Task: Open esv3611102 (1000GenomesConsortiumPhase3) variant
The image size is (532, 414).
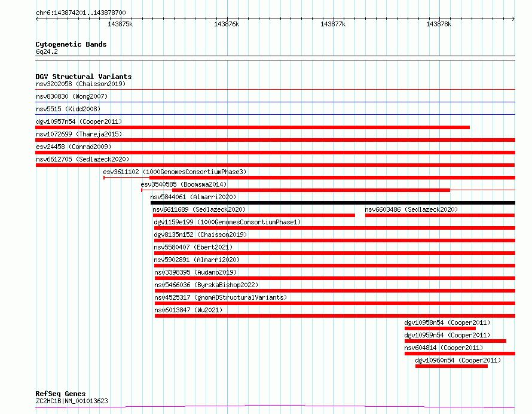Action: 175,172
